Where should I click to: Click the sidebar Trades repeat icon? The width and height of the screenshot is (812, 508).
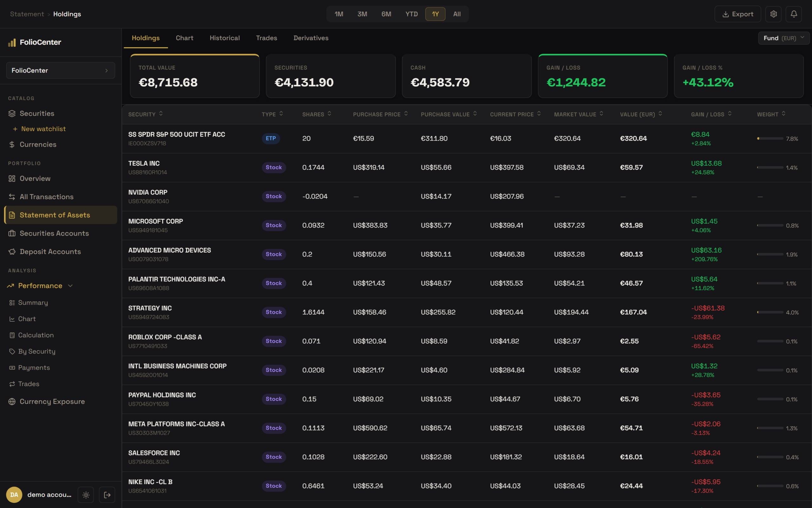(12, 384)
